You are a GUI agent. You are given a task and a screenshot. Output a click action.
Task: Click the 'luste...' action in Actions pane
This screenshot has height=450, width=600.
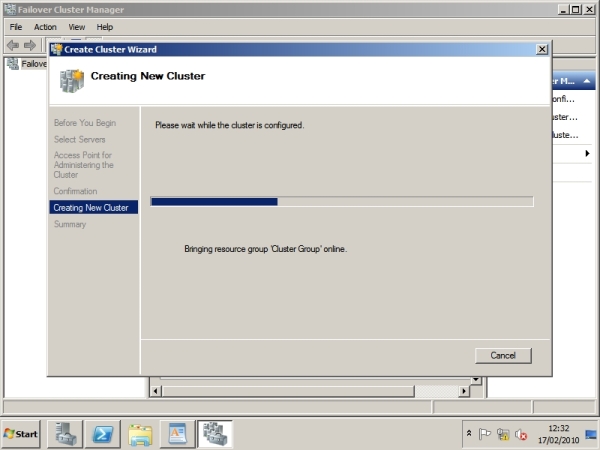click(x=565, y=135)
